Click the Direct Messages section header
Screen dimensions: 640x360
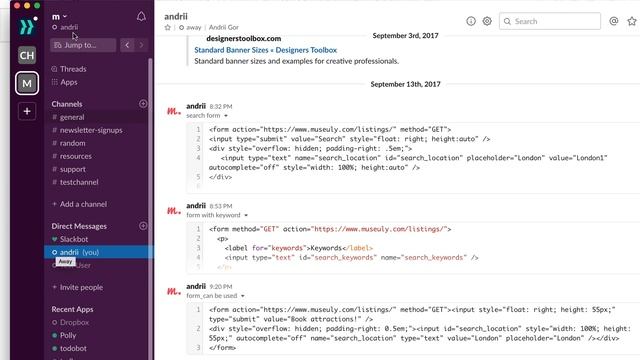click(x=79, y=226)
